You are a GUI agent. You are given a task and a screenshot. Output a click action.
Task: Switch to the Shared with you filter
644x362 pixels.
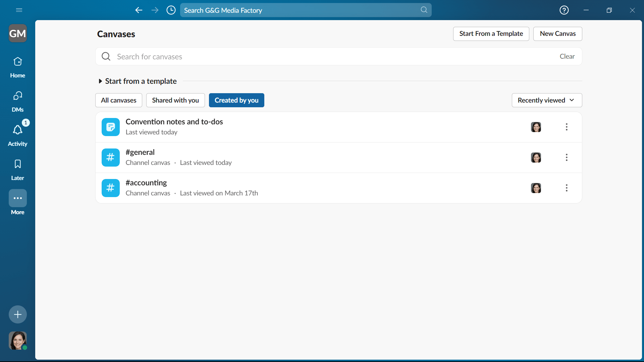tap(175, 100)
